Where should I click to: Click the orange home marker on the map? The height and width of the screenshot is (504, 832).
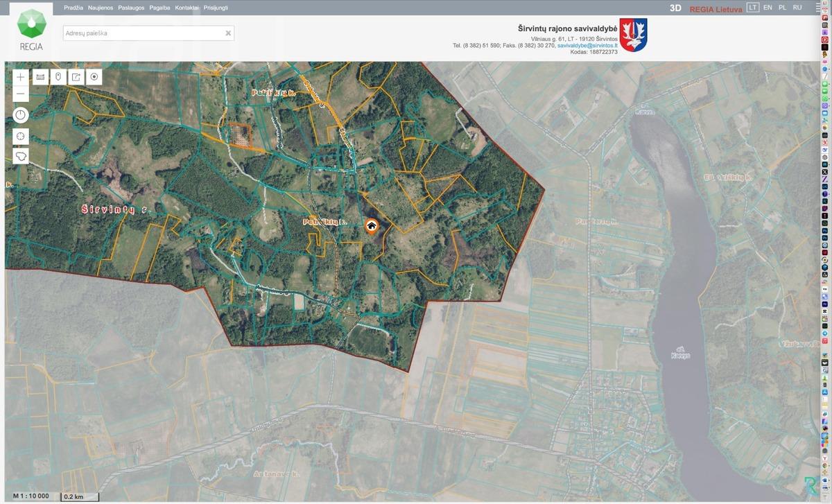(372, 225)
